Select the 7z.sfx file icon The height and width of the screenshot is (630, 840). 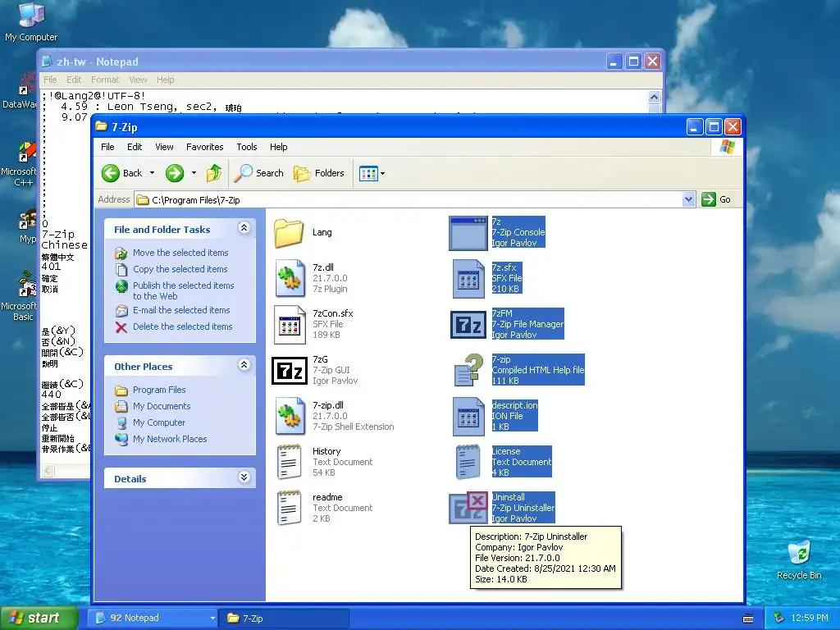468,279
